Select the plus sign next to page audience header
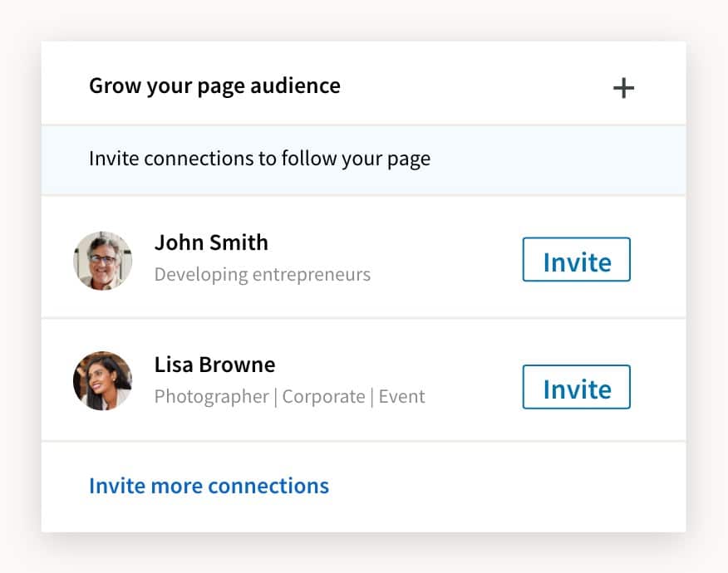 point(623,87)
